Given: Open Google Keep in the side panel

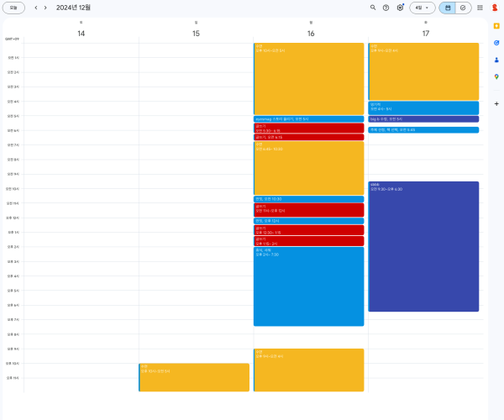Looking at the screenshot, I should (496, 26).
